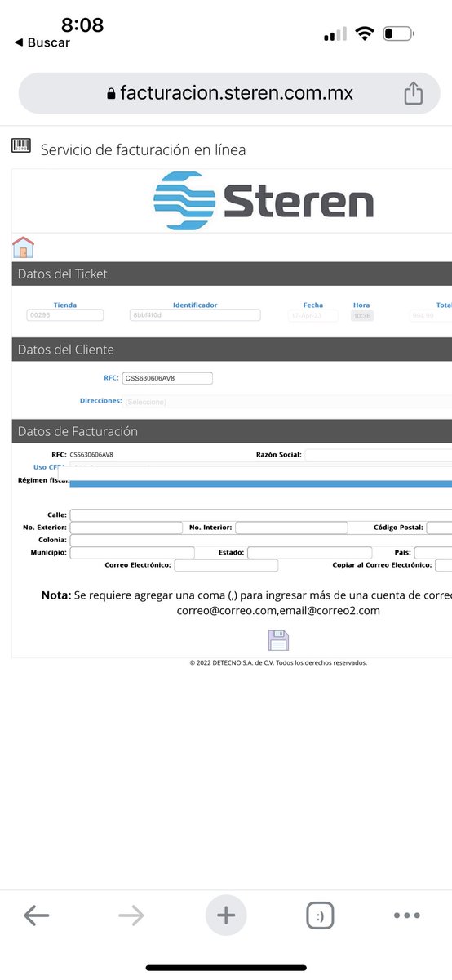
Task: Click the Hora field showing 10:36
Action: click(362, 315)
